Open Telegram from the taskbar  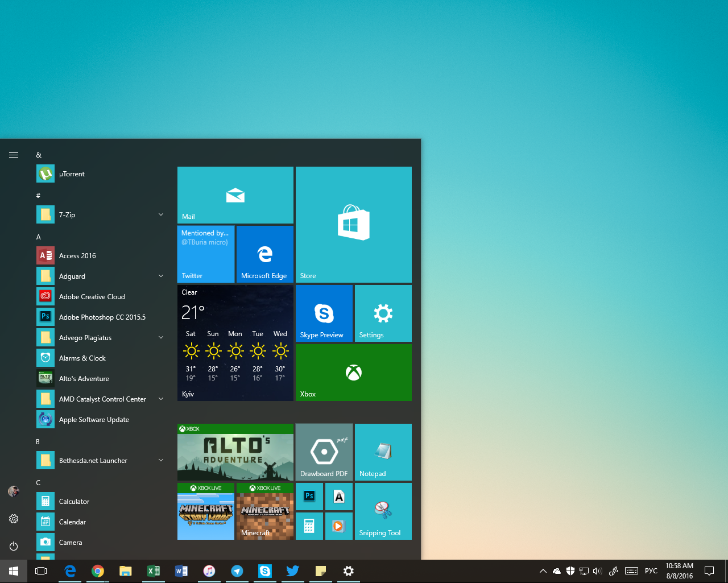click(237, 571)
